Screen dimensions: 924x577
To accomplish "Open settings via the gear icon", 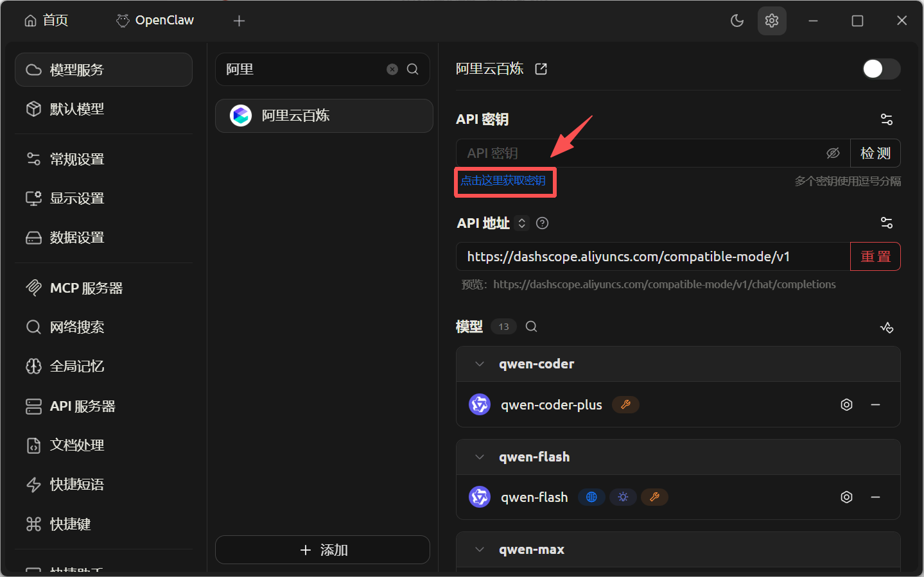I will 772,21.
